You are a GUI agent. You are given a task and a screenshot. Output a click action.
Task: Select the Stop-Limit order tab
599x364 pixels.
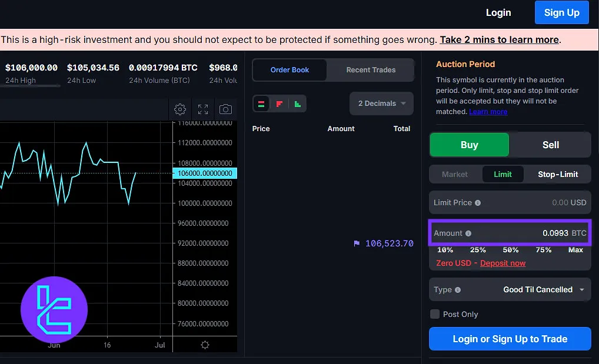[557, 174]
